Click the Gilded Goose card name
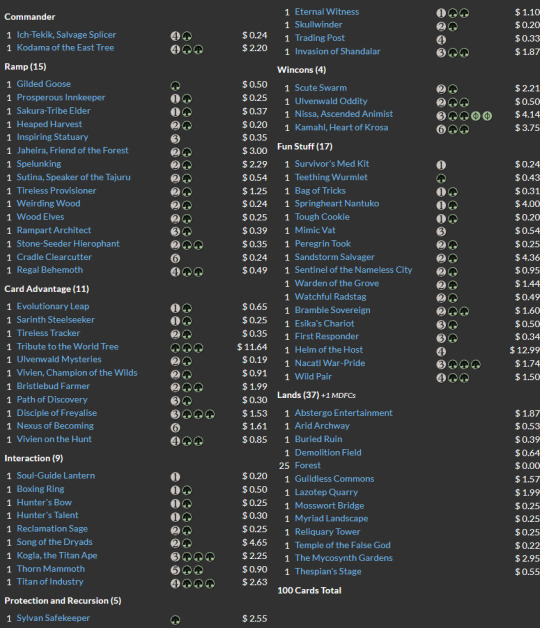The width and height of the screenshot is (540, 628). coord(44,84)
